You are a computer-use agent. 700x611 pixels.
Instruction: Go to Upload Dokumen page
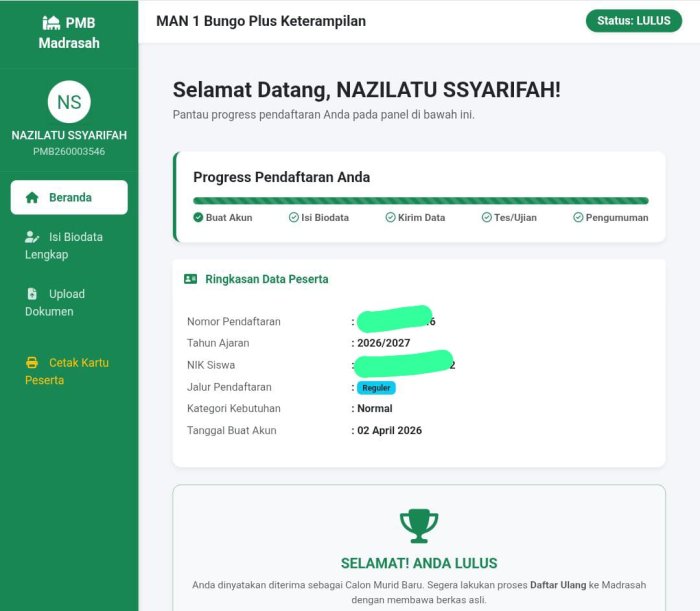69,303
